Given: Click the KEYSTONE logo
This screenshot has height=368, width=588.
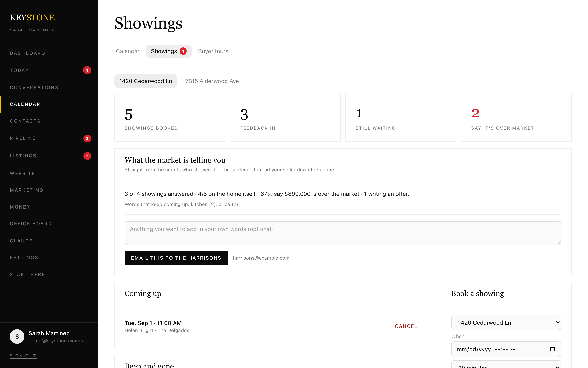Looking at the screenshot, I should (x=32, y=18).
